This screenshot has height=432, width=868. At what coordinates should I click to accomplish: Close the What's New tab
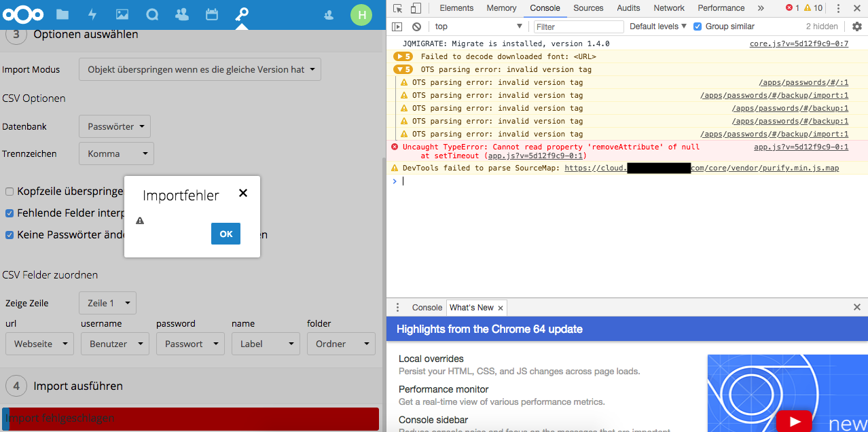point(500,307)
